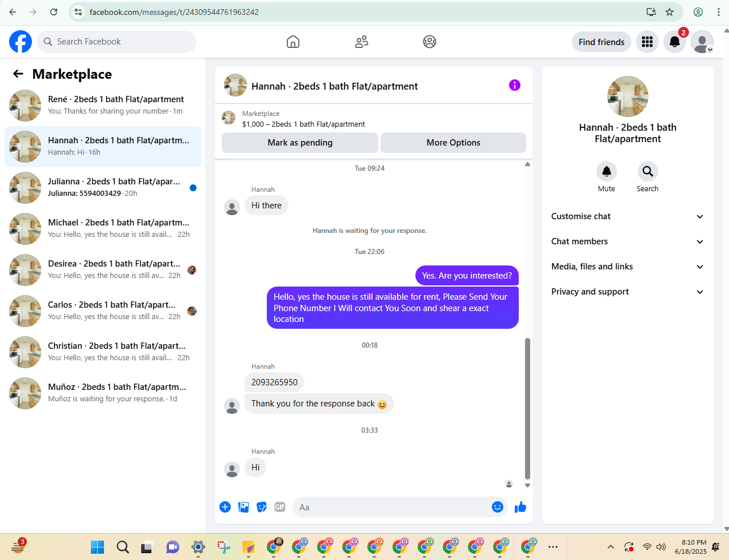Open Carlos conversation in list
729x560 pixels.
pyautogui.click(x=103, y=311)
